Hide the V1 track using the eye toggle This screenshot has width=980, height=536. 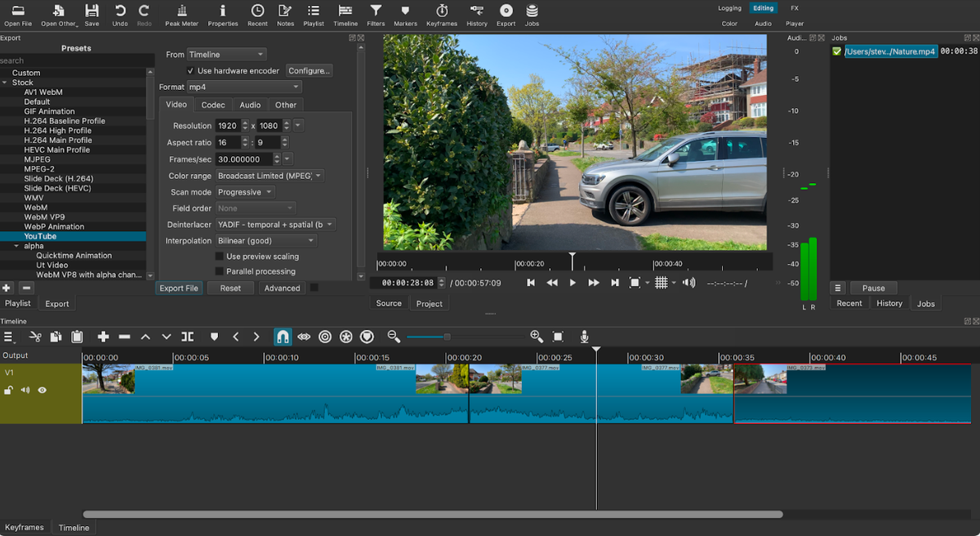tap(42, 390)
